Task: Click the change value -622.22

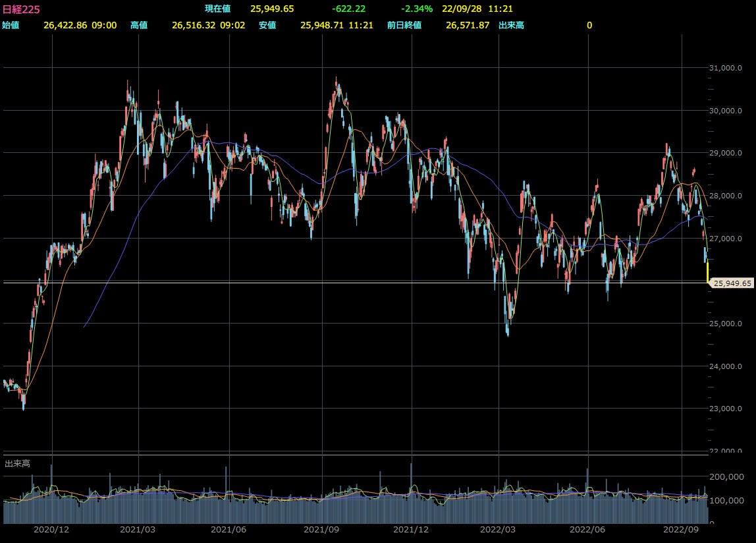Action: click(348, 9)
